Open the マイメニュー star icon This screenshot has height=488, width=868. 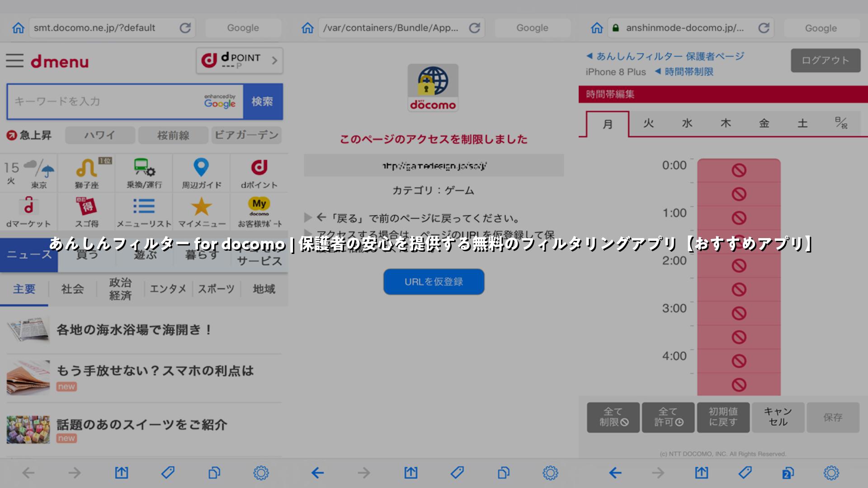click(x=202, y=212)
